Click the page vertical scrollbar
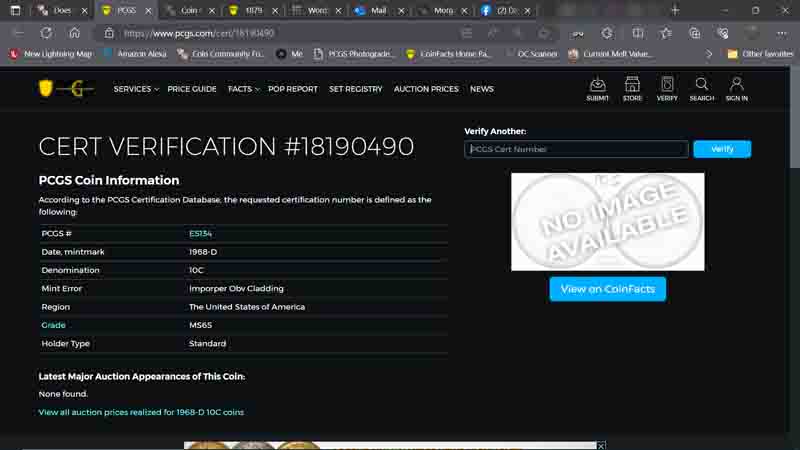 tap(794, 117)
